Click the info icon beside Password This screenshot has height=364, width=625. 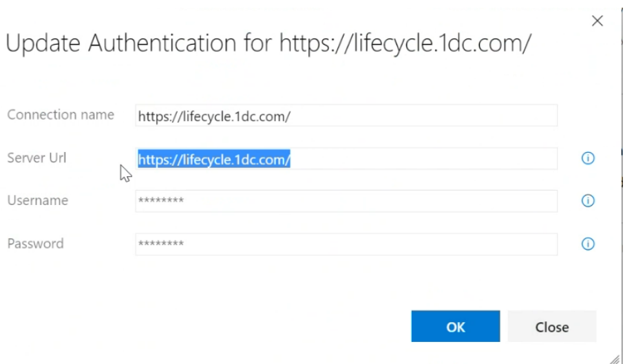tap(588, 244)
